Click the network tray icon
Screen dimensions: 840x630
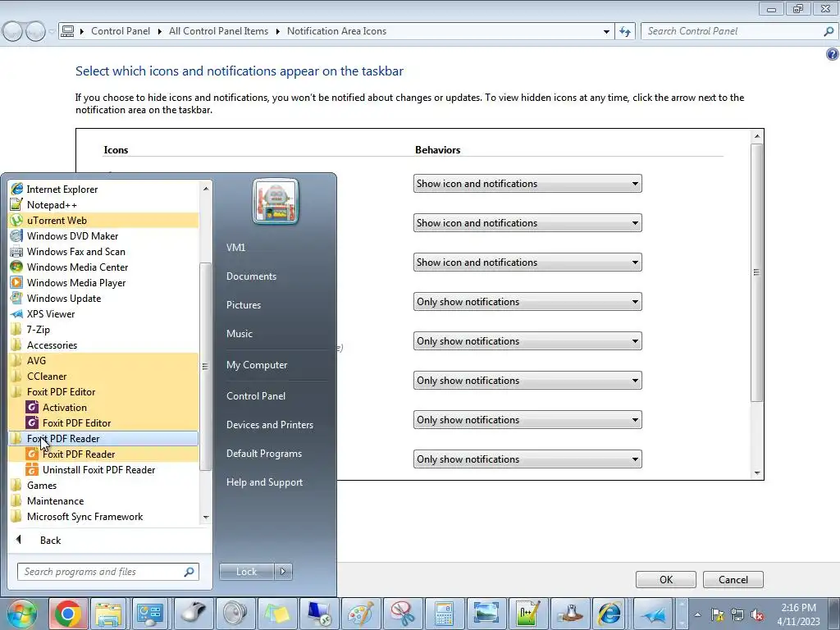coord(737,615)
